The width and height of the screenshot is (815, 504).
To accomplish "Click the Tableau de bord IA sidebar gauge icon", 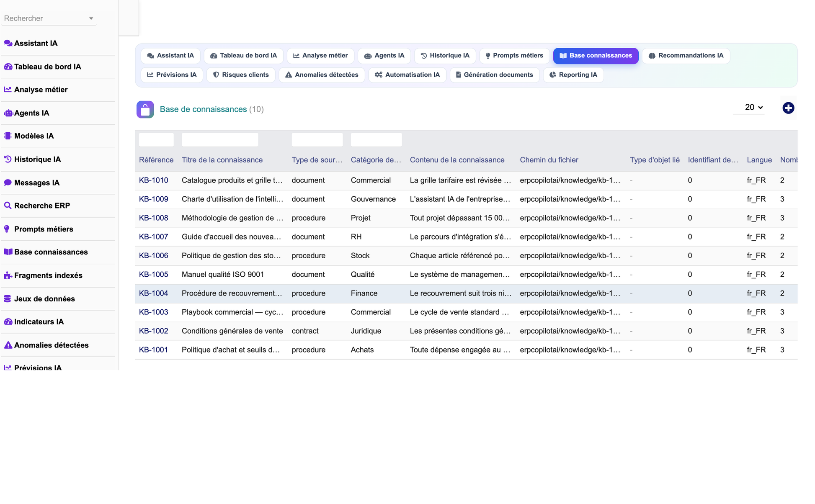I will click(x=8, y=67).
